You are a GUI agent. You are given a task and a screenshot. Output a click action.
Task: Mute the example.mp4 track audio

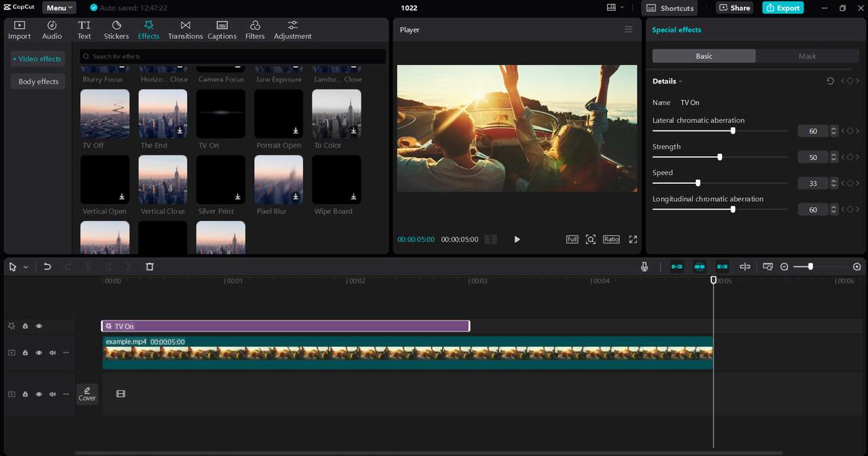pyautogui.click(x=52, y=353)
